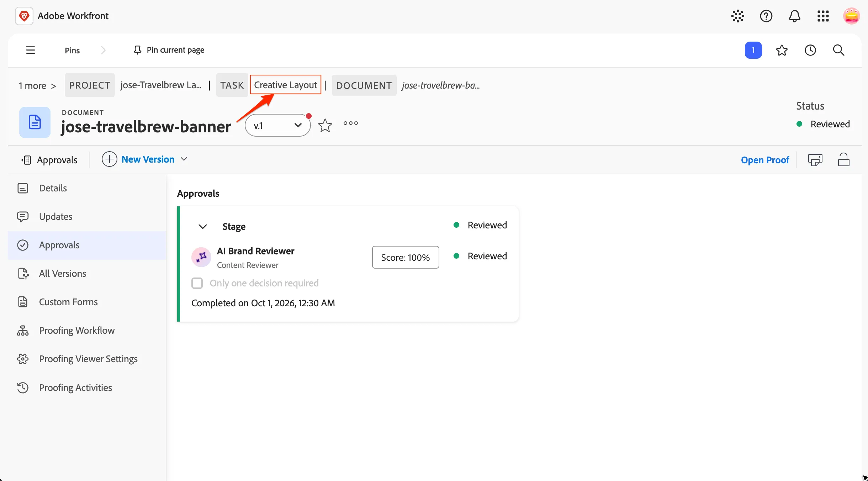Click the Open Proof link
The image size is (868, 481).
[765, 160]
